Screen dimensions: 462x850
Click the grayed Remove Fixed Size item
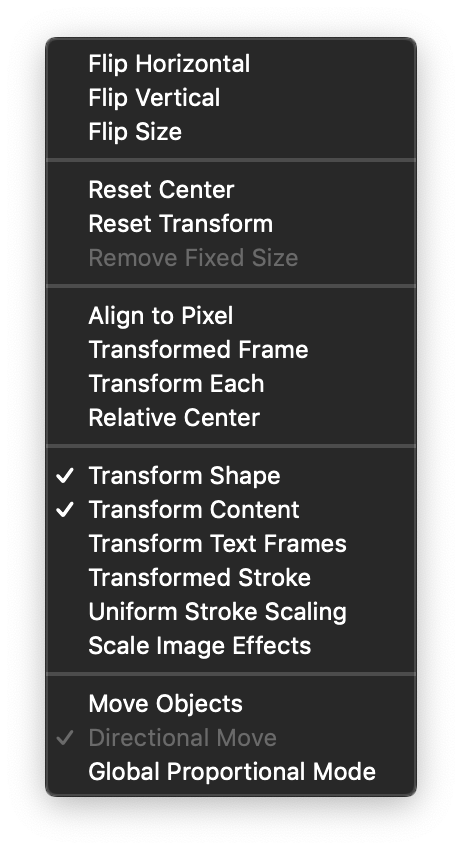pos(231,258)
